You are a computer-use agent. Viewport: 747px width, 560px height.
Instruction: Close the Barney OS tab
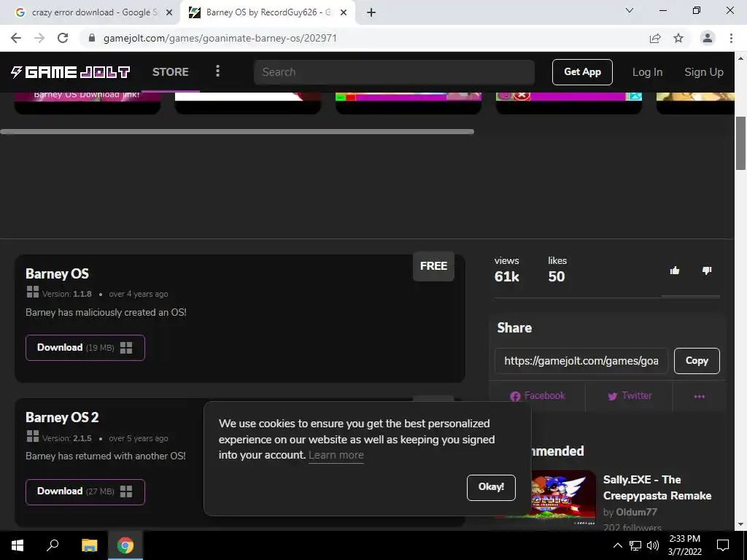pos(343,12)
